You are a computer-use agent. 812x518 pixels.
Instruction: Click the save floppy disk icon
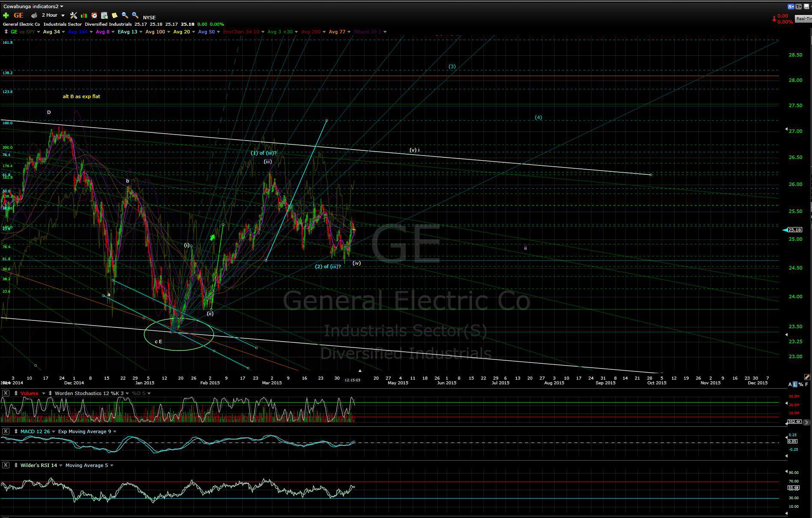[x=806, y=6]
